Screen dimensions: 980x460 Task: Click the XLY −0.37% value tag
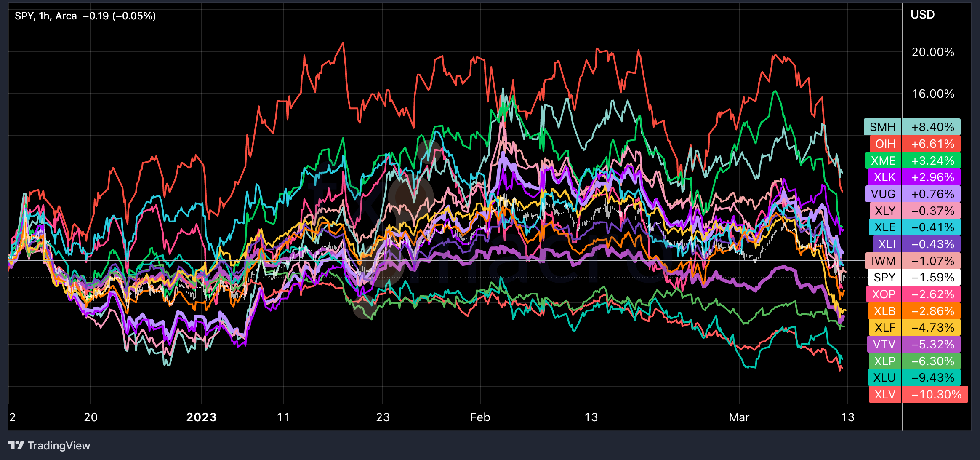(931, 211)
